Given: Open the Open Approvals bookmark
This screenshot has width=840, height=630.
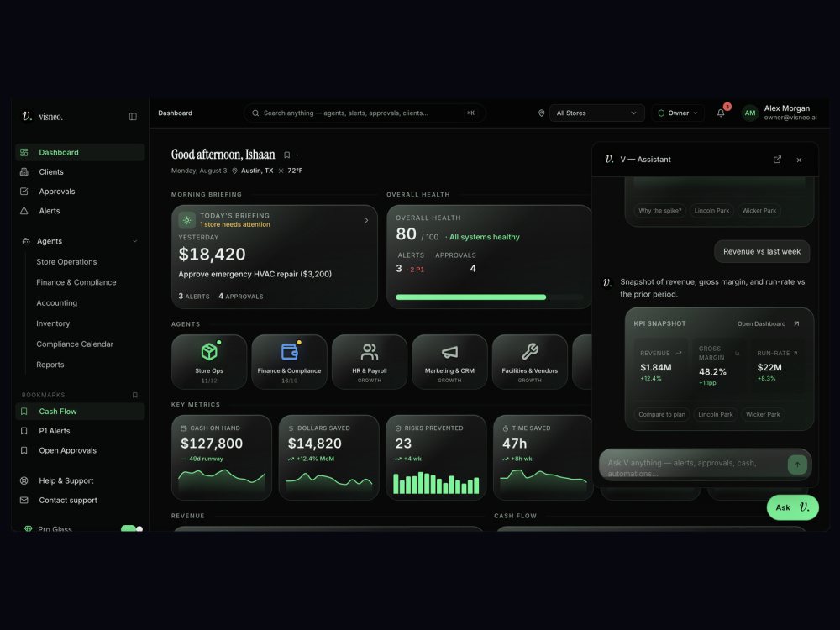Looking at the screenshot, I should coord(81,450).
